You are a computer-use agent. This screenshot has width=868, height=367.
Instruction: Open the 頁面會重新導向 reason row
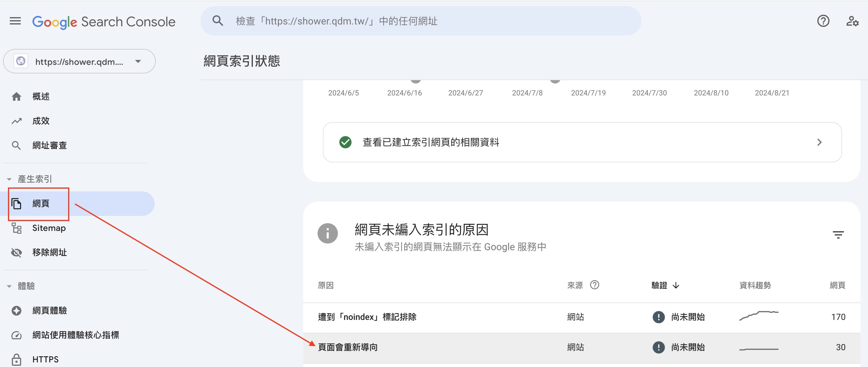[348, 347]
